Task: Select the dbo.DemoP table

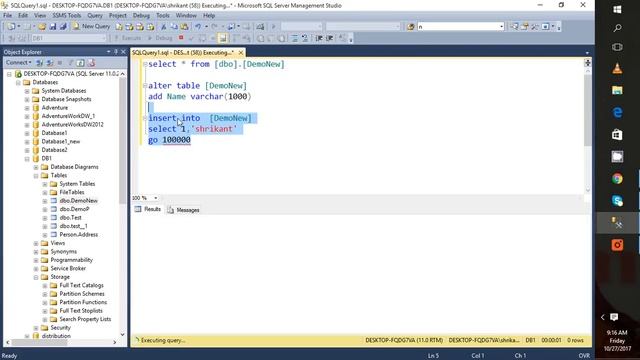Action: [74, 209]
